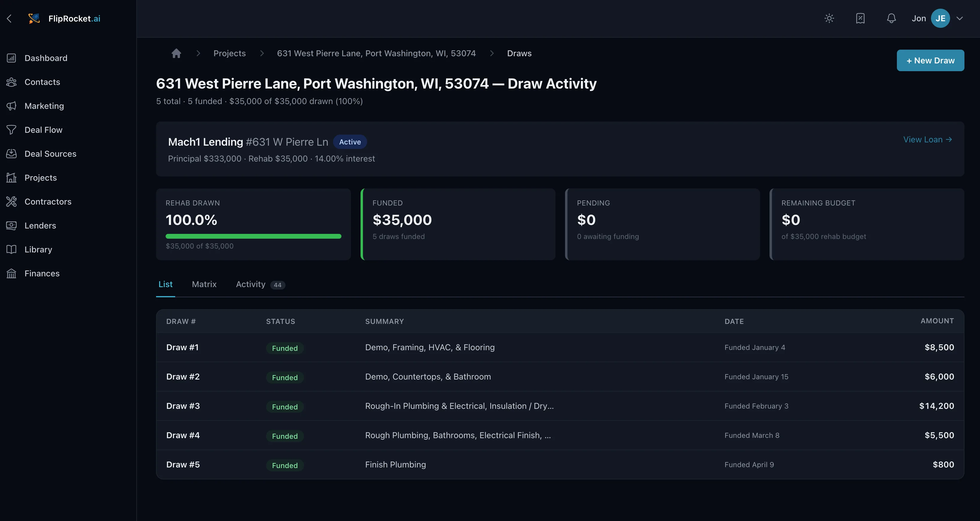980x521 pixels.
Task: Open Contacts in sidebar
Action: point(42,82)
